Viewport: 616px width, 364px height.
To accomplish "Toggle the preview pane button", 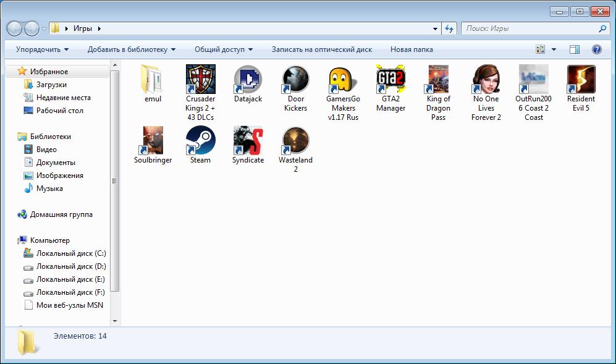I will tap(575, 49).
